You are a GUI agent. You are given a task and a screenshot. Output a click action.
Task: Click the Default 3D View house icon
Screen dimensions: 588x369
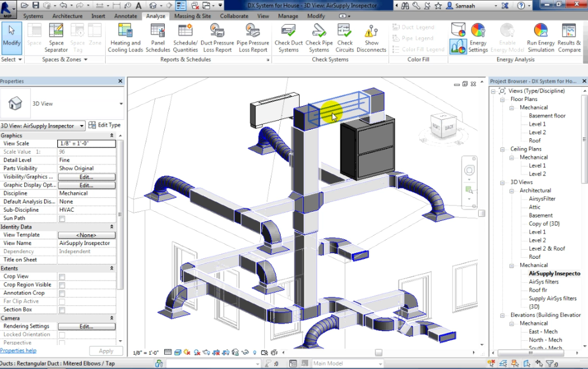coord(153,6)
